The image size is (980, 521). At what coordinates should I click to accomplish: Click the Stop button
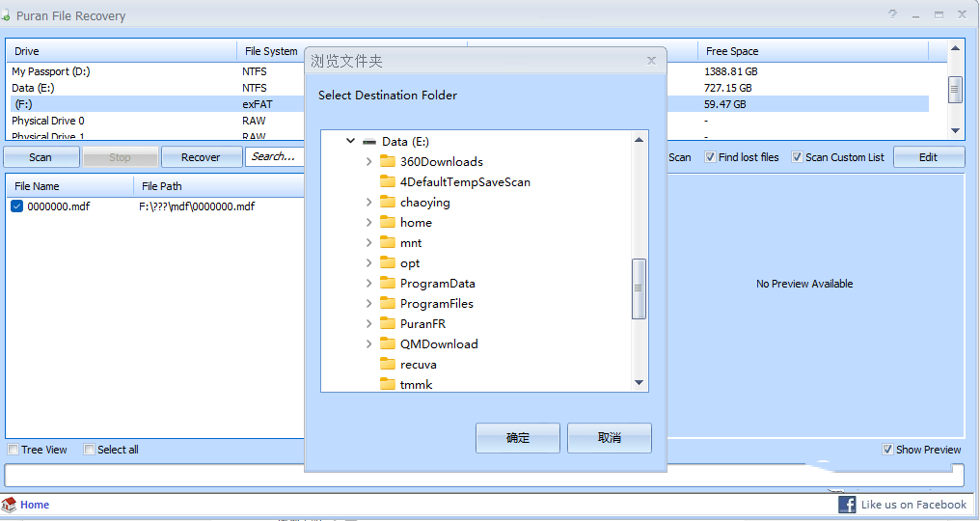(120, 157)
